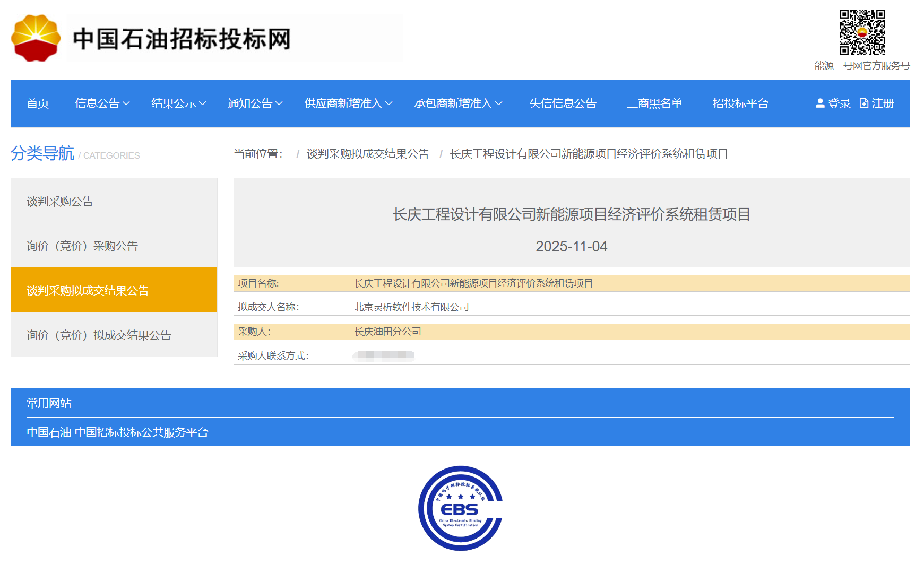
Task: Click the QR code image
Action: coord(862,32)
